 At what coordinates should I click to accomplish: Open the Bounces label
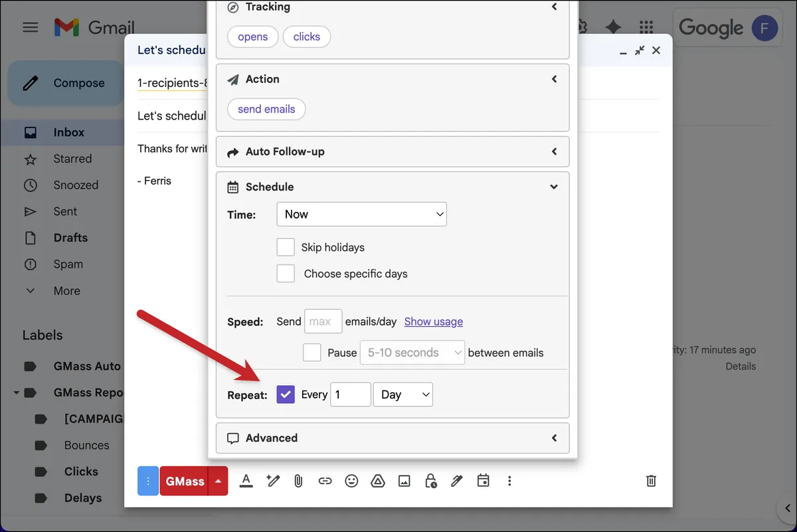(86, 445)
